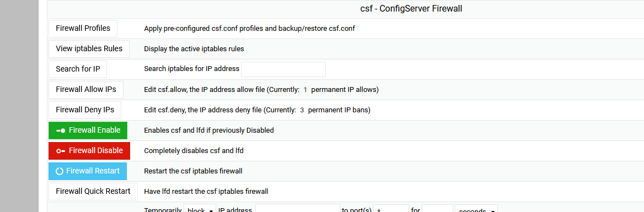
Task: Click the permanent IP bans count '3'
Action: tap(302, 110)
